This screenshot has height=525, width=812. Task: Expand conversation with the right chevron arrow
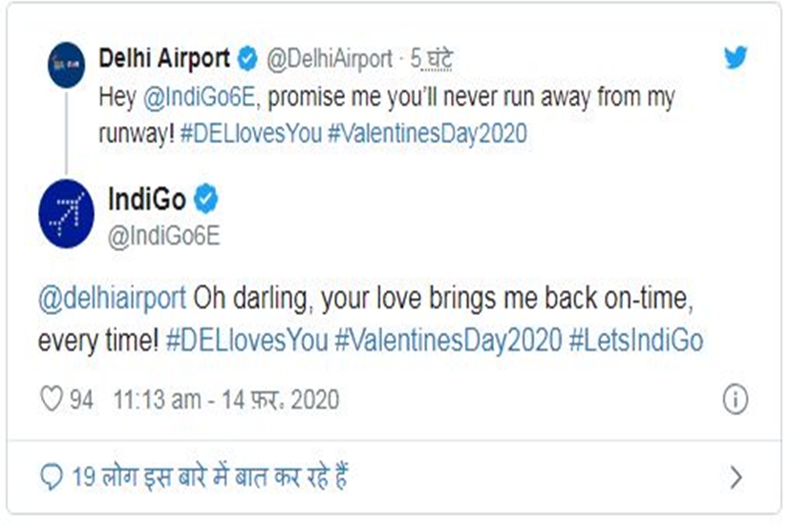(736, 477)
